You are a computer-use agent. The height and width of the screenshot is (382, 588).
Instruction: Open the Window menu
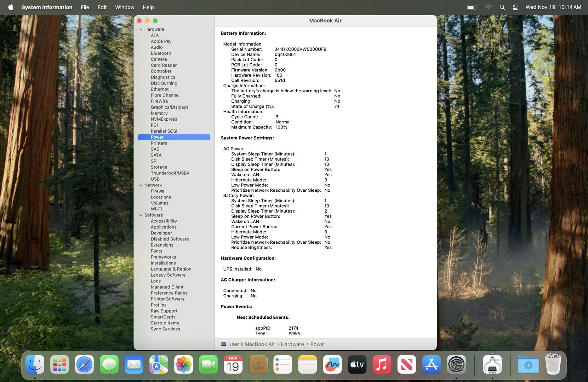125,7
